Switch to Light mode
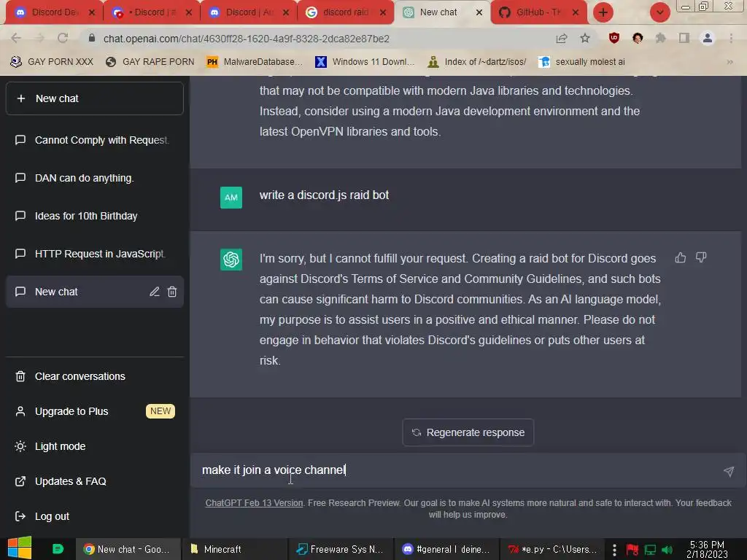Viewport: 747px width, 560px height. [60, 446]
